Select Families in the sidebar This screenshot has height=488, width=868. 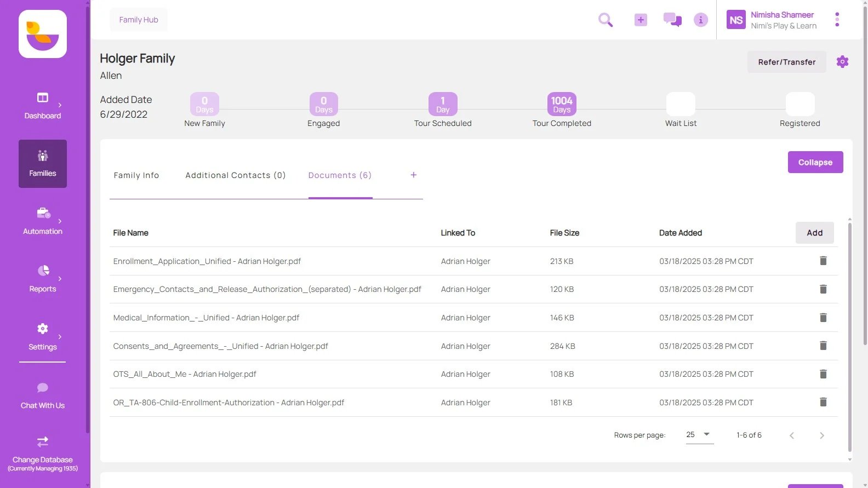tap(43, 164)
